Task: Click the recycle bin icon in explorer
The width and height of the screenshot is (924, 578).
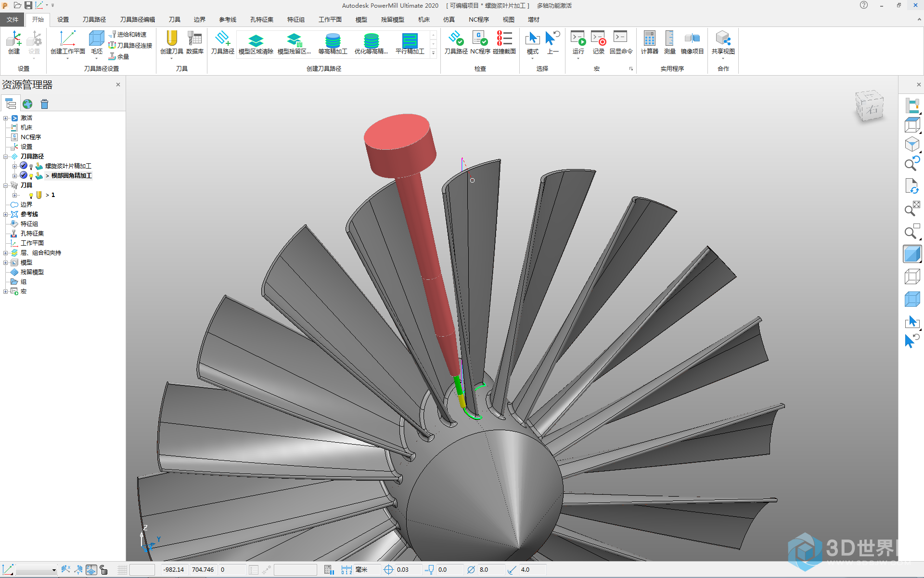Action: pyautogui.click(x=45, y=104)
